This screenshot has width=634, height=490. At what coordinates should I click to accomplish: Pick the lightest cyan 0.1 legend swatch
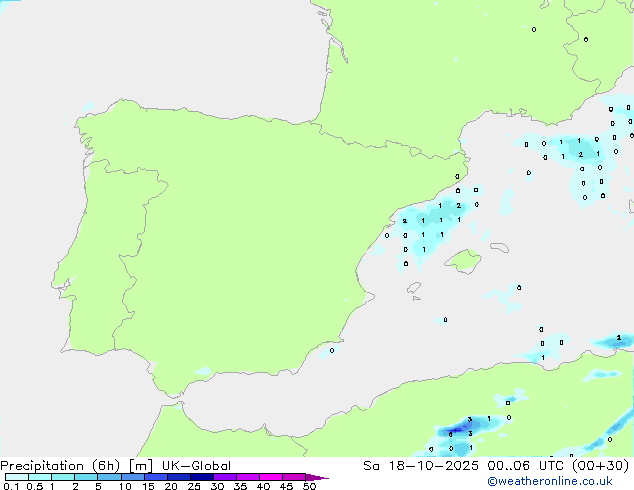tap(15, 478)
